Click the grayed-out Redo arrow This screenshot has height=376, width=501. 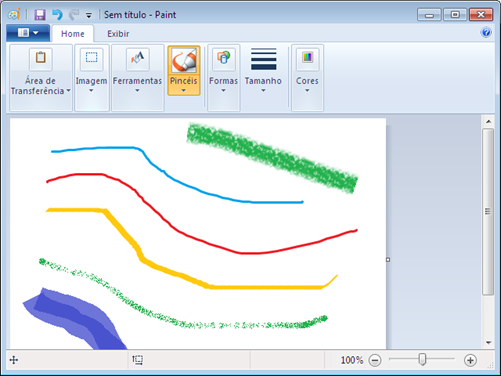pyautogui.click(x=74, y=14)
